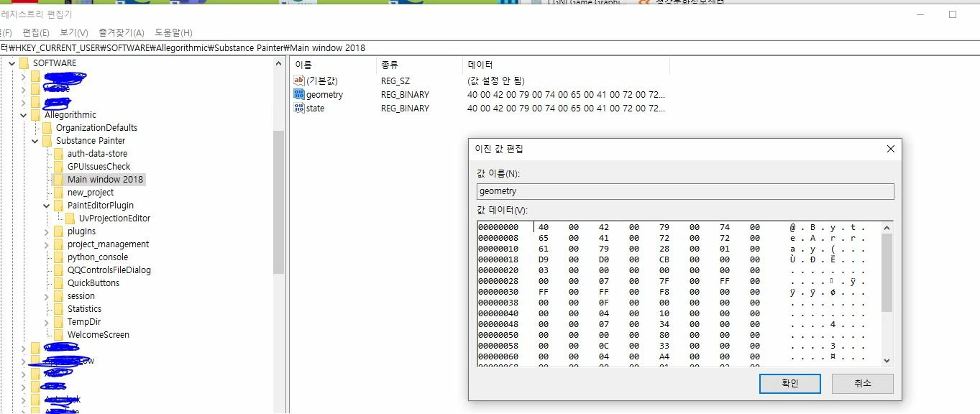Select the UvProjectionEditor key label
The width and height of the screenshot is (980, 414).
coord(115,218)
